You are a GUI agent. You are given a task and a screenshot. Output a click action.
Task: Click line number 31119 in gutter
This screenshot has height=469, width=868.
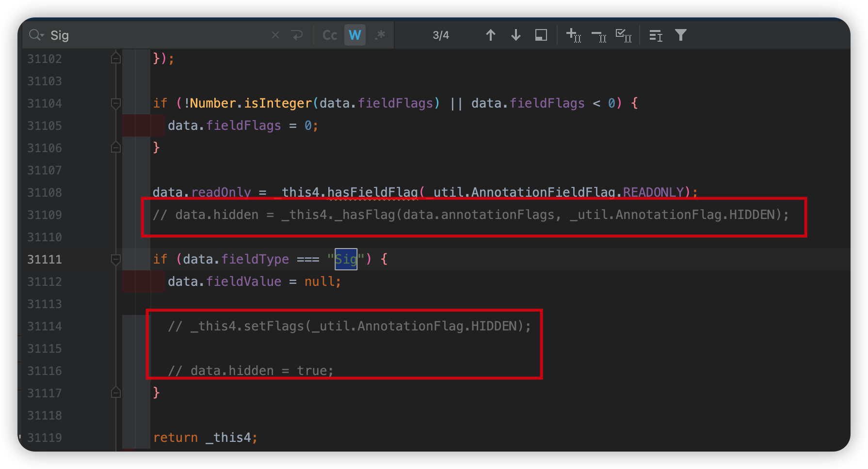click(x=45, y=438)
